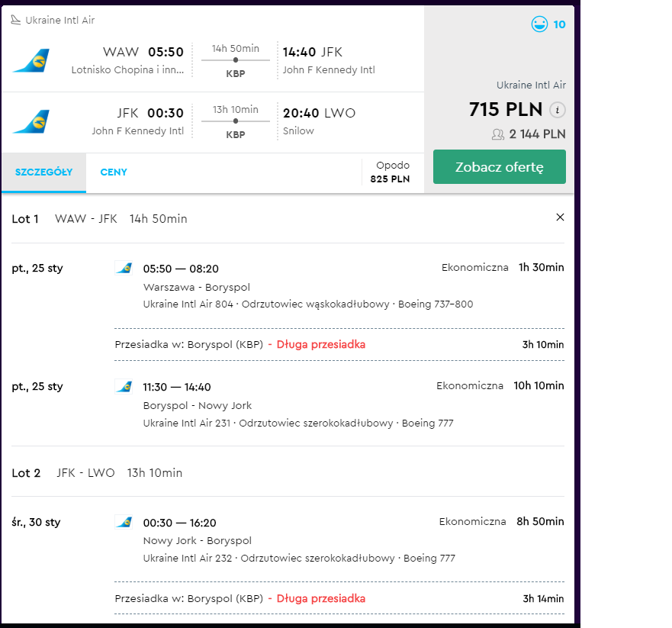The image size is (672, 628).
Task: Click the Lot 1 WAW - JFK header
Action: click(99, 219)
